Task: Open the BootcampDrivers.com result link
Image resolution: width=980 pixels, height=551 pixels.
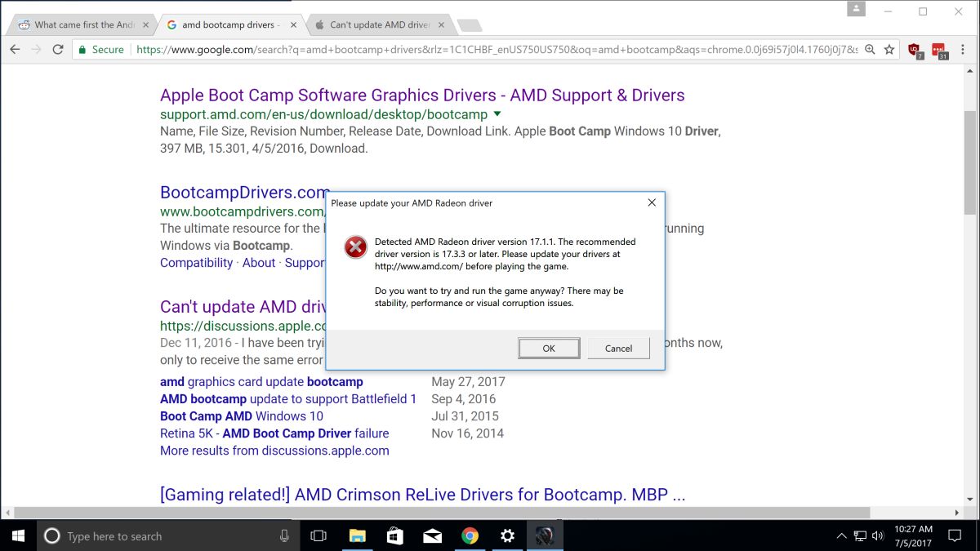Action: point(245,193)
